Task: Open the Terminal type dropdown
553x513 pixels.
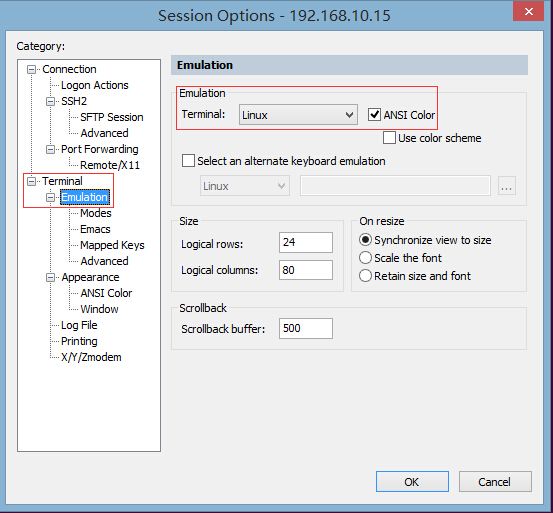Action: coord(298,115)
